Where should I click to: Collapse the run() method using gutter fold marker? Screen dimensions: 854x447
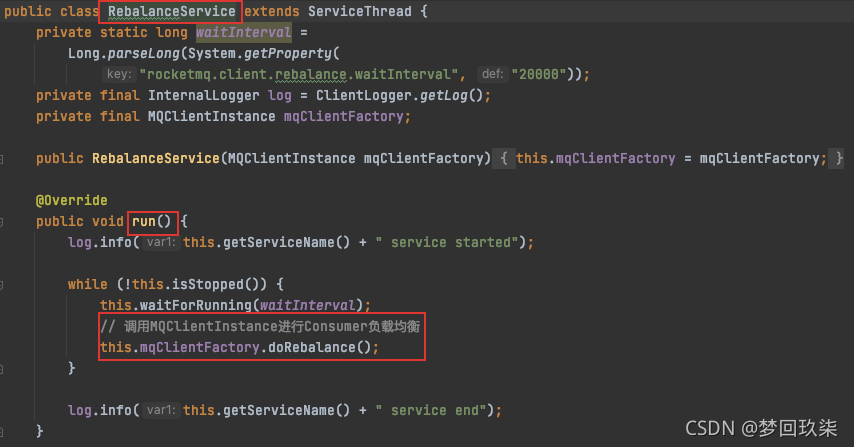coord(4,221)
